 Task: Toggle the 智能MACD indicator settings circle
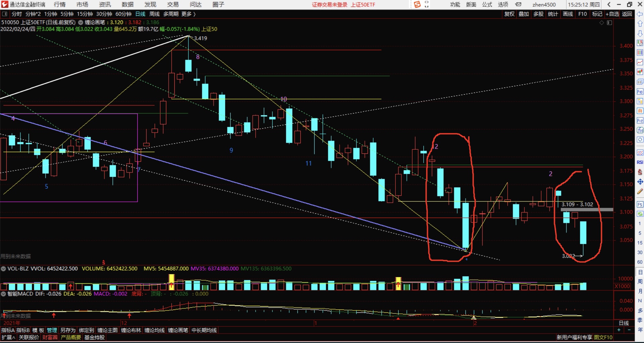click(x=3, y=294)
